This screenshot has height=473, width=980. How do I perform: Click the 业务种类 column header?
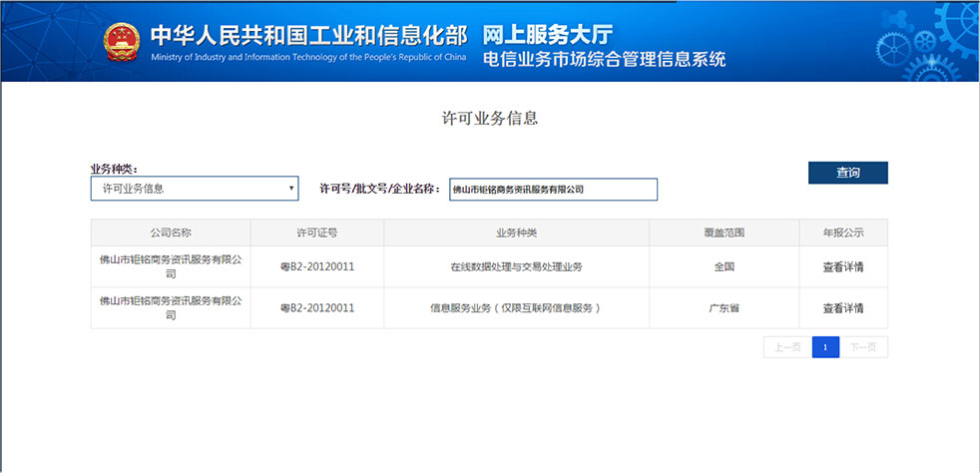point(516,233)
